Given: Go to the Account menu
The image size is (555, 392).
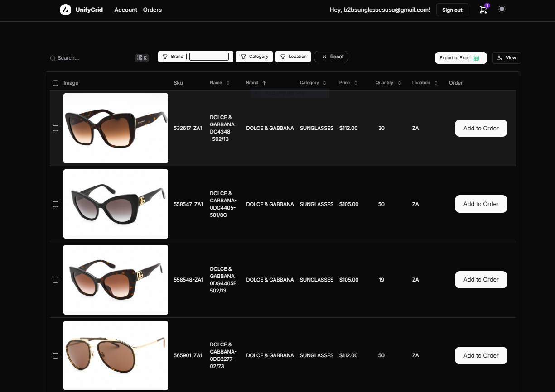Looking at the screenshot, I should [125, 10].
